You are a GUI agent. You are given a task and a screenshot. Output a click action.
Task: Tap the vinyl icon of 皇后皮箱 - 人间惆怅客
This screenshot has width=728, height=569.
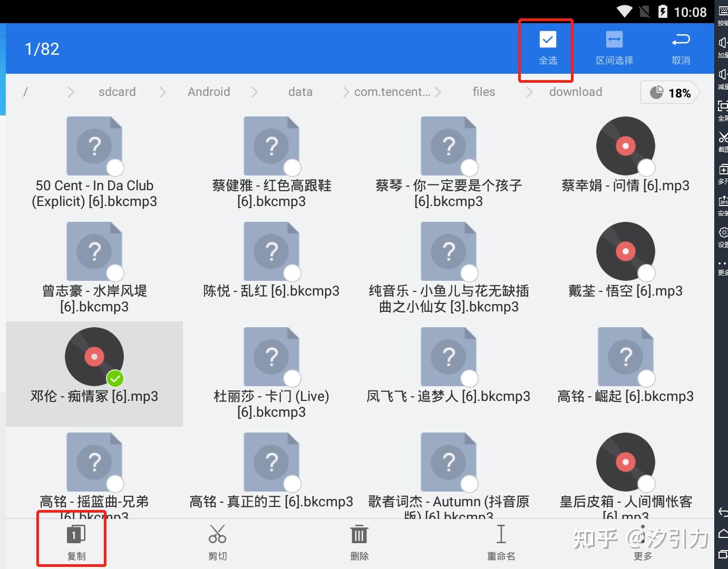pyautogui.click(x=626, y=462)
